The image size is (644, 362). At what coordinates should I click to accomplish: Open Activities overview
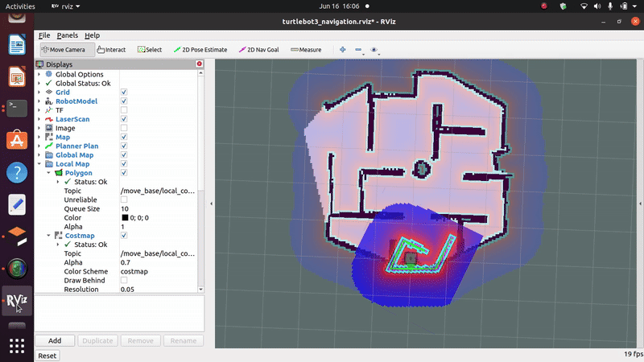pyautogui.click(x=20, y=6)
